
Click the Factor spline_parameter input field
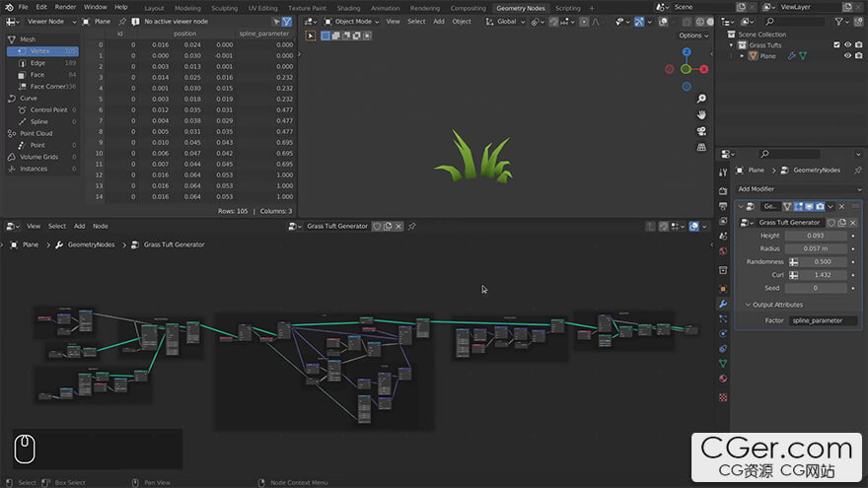(822, 320)
